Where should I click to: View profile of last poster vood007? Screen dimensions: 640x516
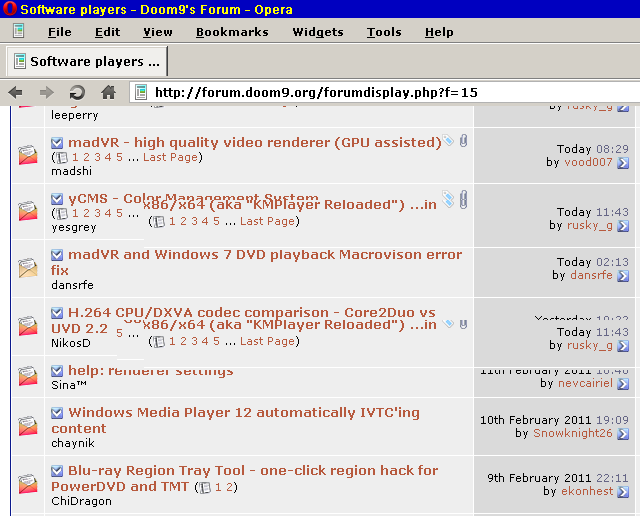[588, 162]
